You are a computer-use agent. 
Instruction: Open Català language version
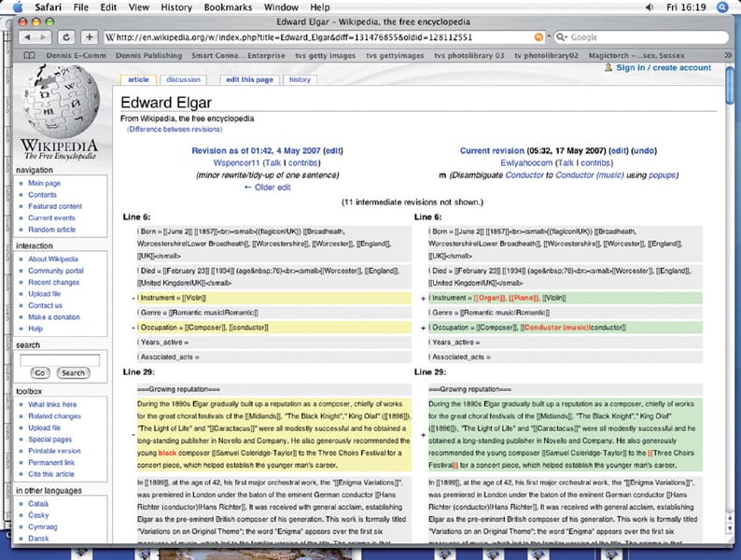tap(38, 504)
